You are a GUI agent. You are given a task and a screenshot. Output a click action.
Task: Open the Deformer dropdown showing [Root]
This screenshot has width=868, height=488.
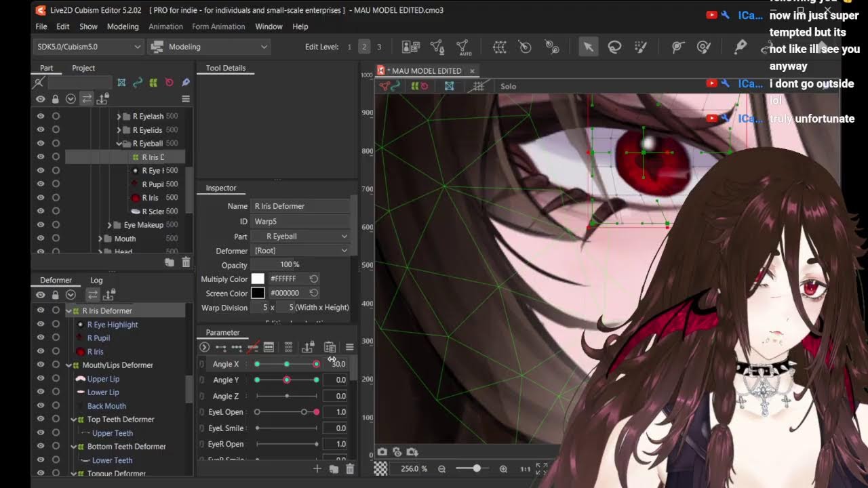(300, 250)
